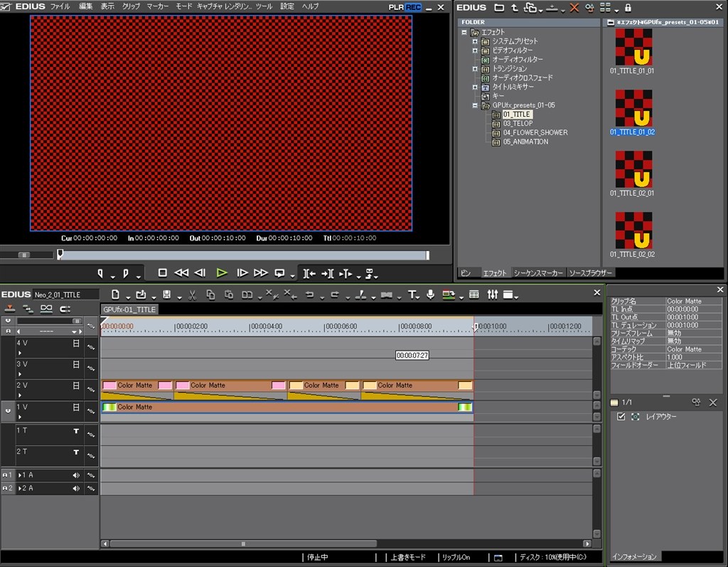Open the audio mixer icon in timeline toolbar
Image resolution: width=728 pixels, height=567 pixels.
[492, 295]
